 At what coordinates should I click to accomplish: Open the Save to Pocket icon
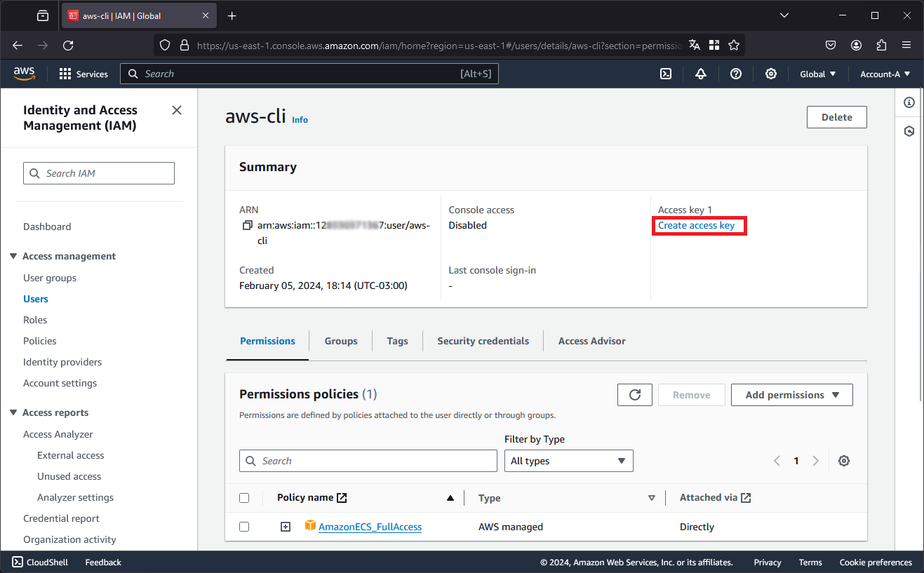click(830, 45)
